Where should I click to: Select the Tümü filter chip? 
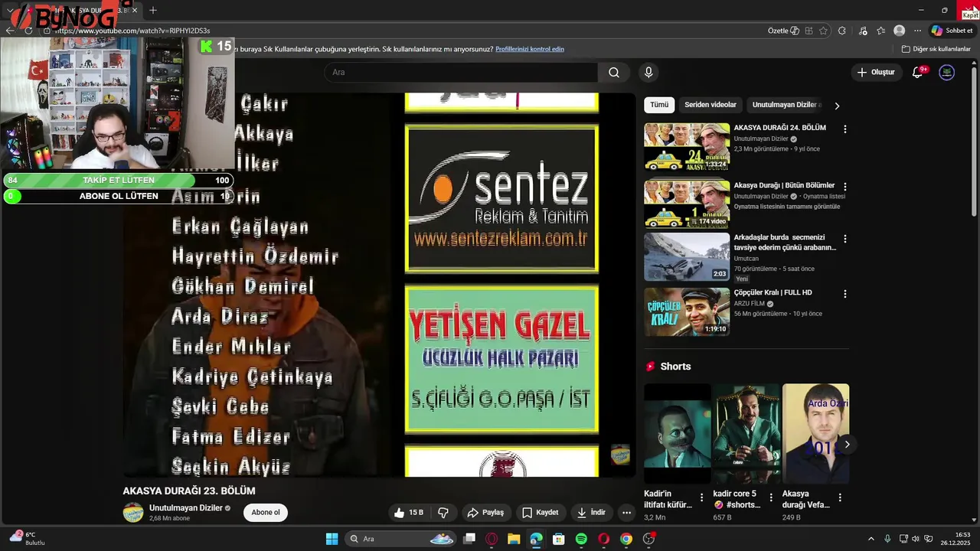click(x=659, y=105)
